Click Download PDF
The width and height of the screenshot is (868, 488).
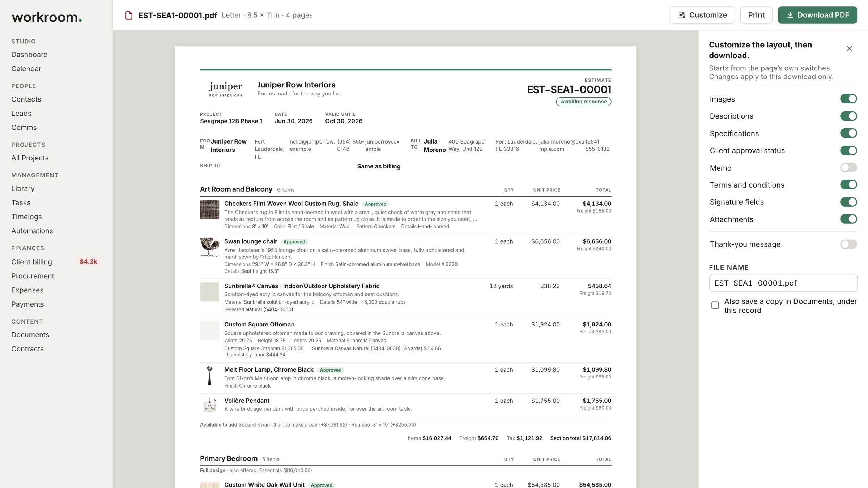tap(817, 15)
